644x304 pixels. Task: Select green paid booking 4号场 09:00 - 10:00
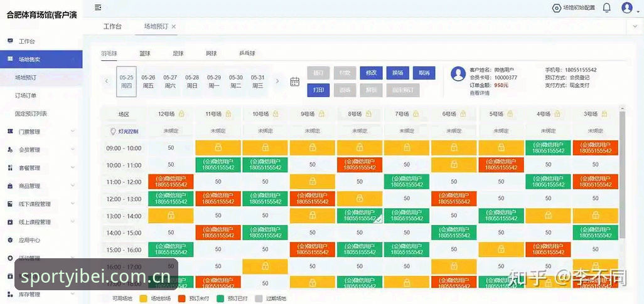548,148
